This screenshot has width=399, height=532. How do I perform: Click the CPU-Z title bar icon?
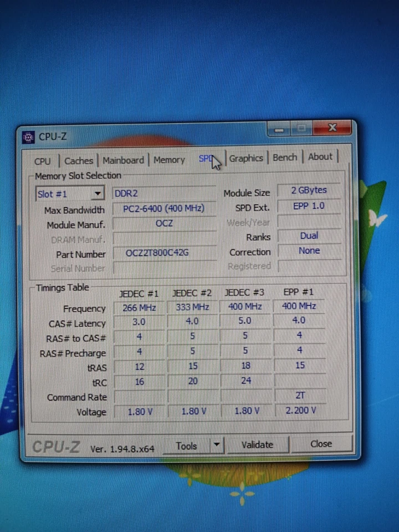pyautogui.click(x=28, y=137)
